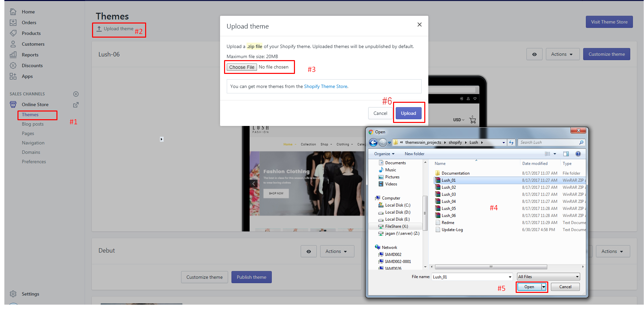Click horizontal scrollbar in file list
644x310 pixels.
(x=491, y=267)
